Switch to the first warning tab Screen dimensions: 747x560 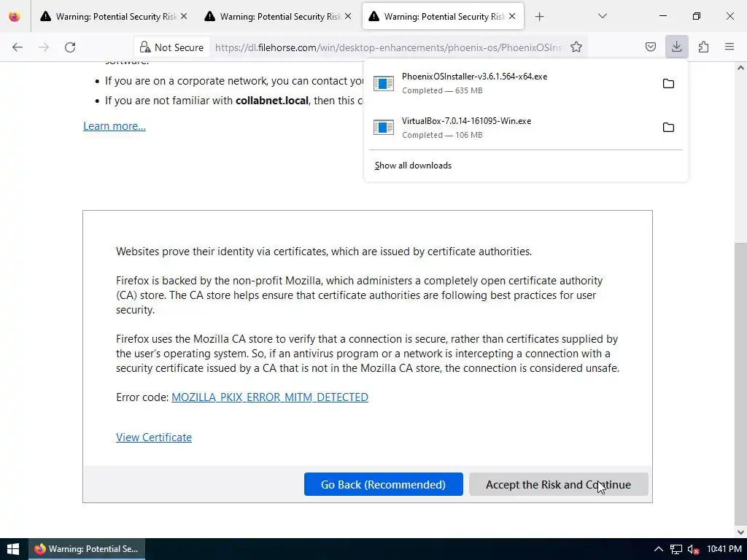[113, 17]
